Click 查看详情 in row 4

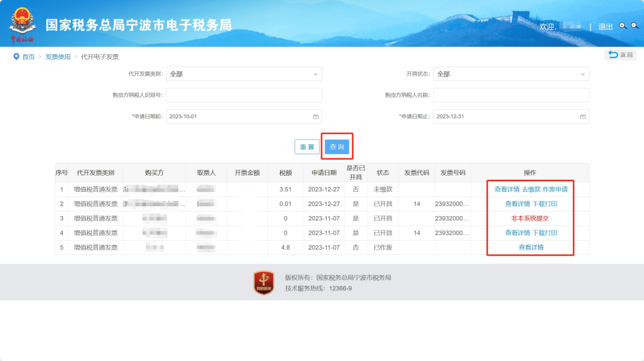click(518, 233)
